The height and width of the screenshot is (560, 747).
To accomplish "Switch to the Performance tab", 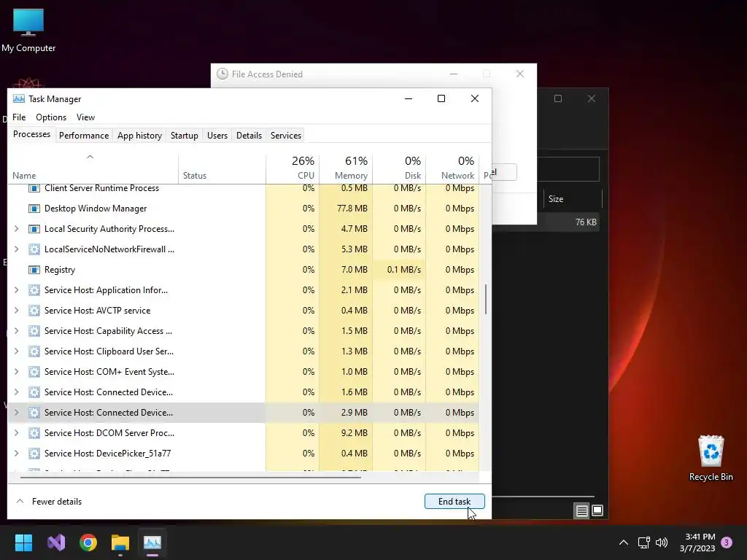I will pyautogui.click(x=84, y=136).
